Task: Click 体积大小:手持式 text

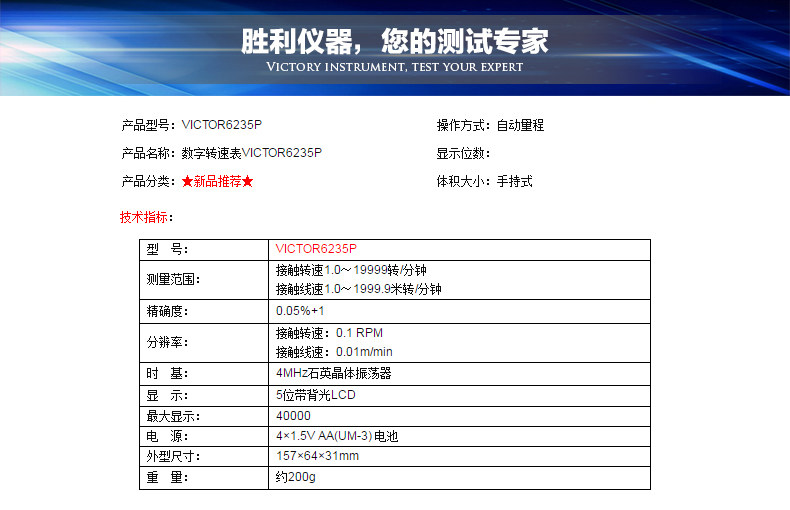Action: pyautogui.click(x=484, y=181)
